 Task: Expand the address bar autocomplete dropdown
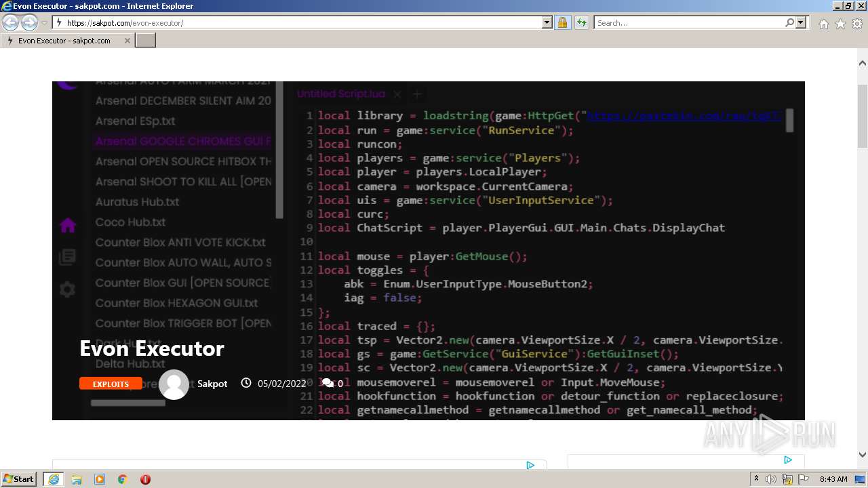(x=547, y=23)
